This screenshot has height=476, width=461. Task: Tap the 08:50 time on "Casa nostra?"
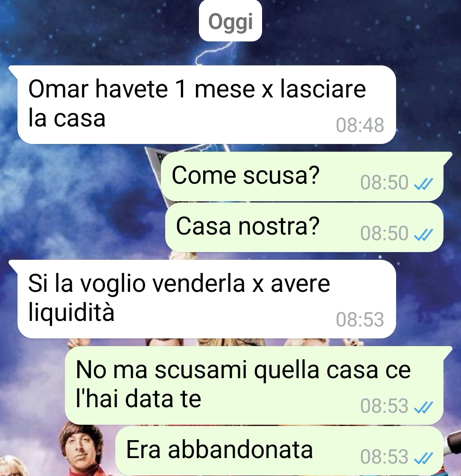[x=384, y=233]
